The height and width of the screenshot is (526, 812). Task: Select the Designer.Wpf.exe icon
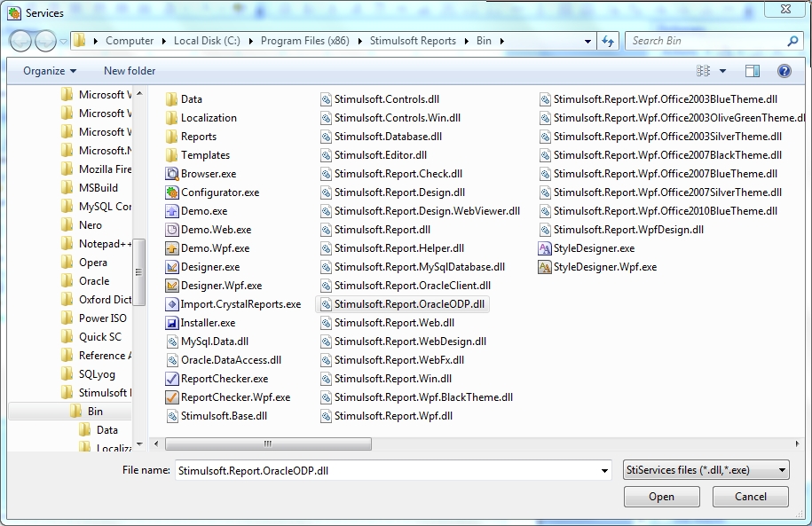[171, 286]
